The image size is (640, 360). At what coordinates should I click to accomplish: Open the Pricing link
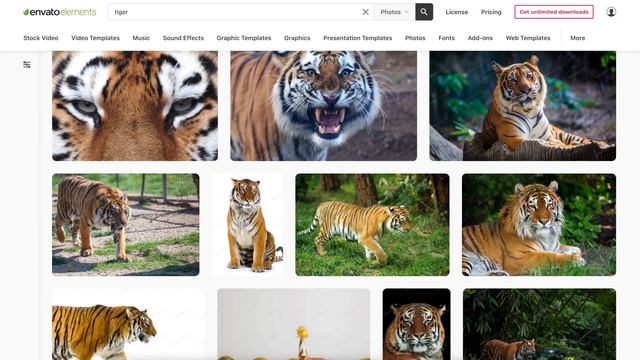[491, 12]
